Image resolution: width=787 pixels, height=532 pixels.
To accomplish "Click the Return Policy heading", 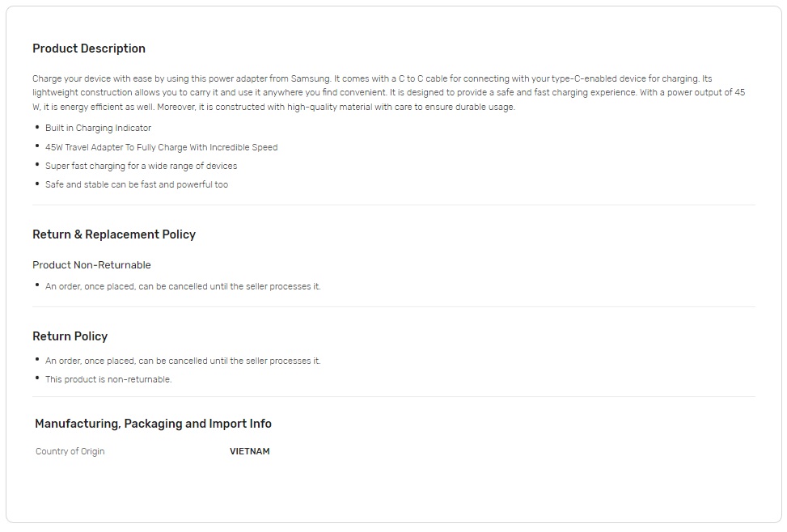I will tap(70, 336).
